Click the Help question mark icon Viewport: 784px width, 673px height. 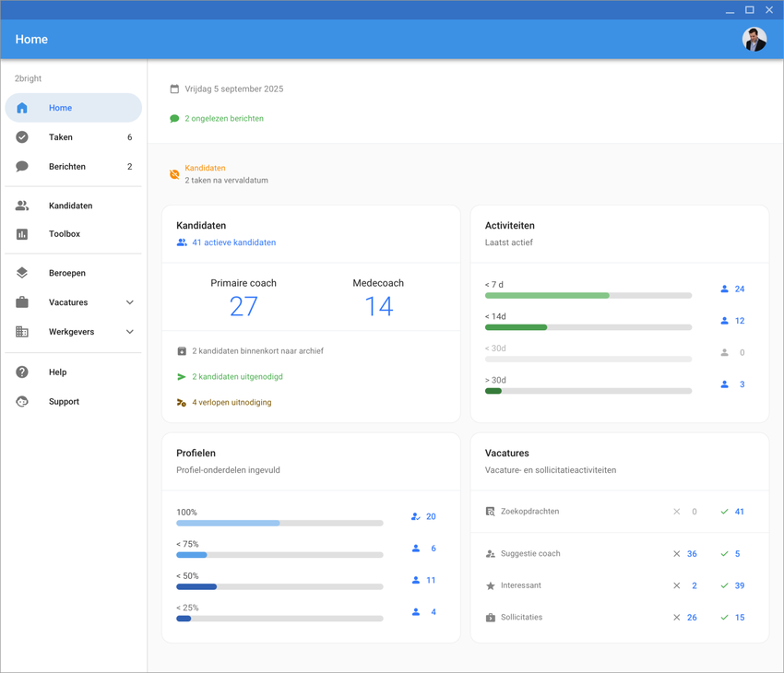[22, 372]
